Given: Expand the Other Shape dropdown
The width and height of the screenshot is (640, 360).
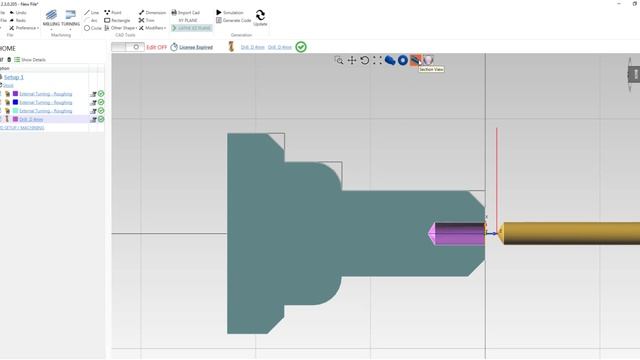Looking at the screenshot, I should point(120,28).
